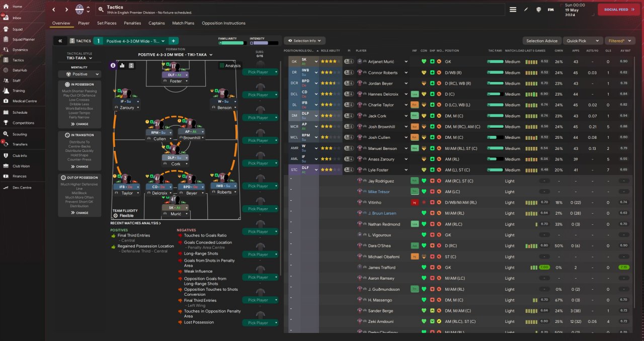644x341 pixels.
Task: Open the Selection Info dropdown
Action: click(305, 41)
